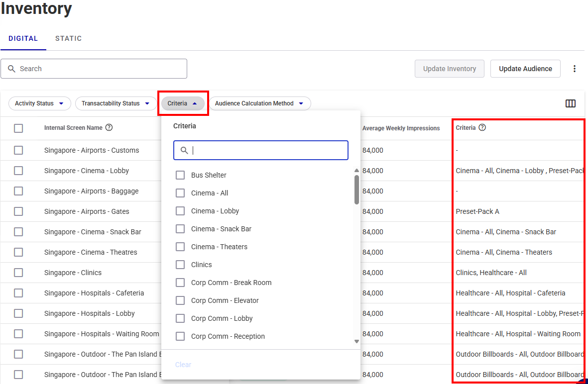Open the column chooser icon
The width and height of the screenshot is (588, 384).
571,103
